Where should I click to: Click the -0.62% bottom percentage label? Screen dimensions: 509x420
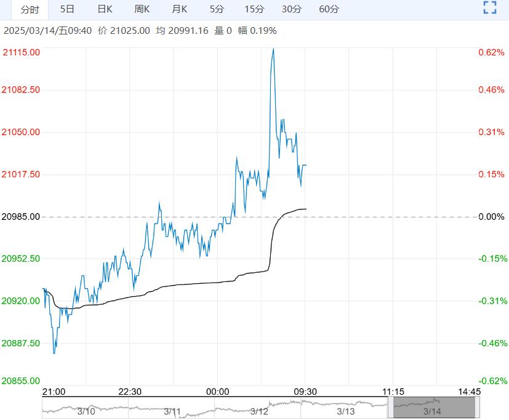click(x=493, y=381)
